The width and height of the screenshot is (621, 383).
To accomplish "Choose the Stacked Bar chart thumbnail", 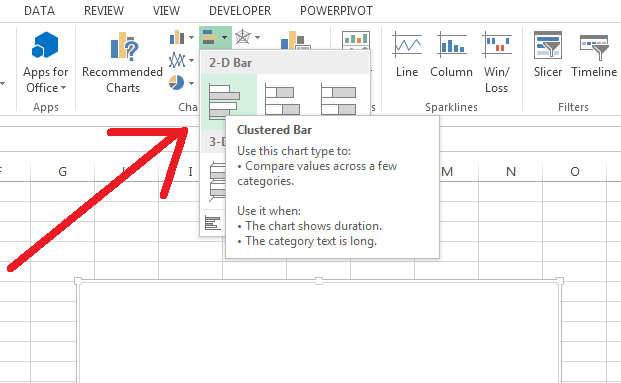I will pos(282,98).
